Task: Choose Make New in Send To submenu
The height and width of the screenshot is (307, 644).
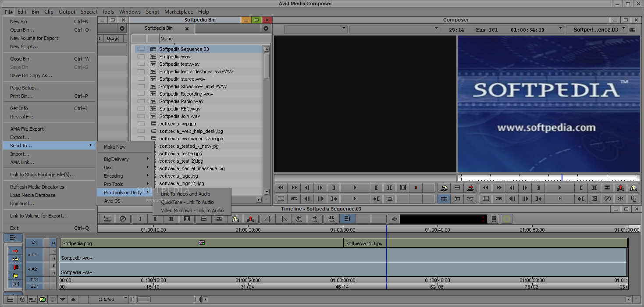Action: [x=114, y=147]
